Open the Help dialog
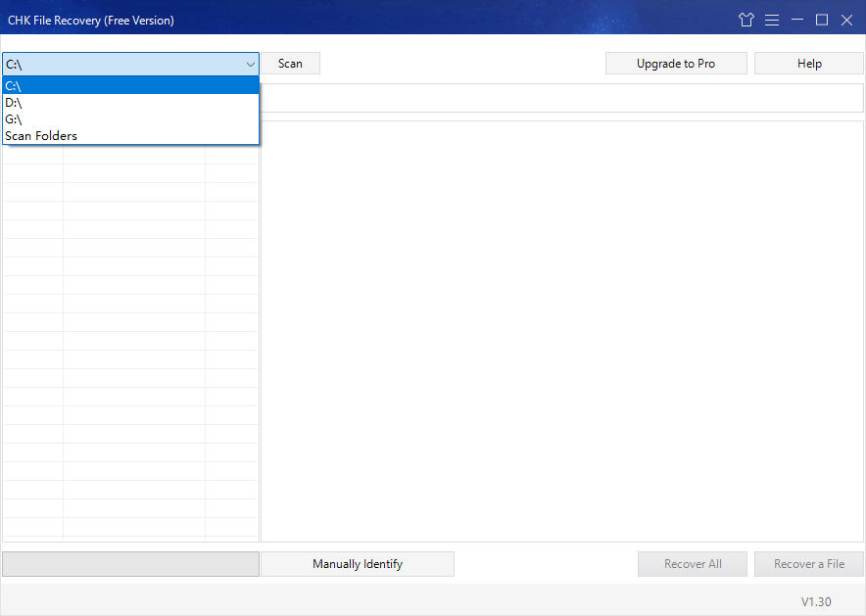 pos(808,63)
